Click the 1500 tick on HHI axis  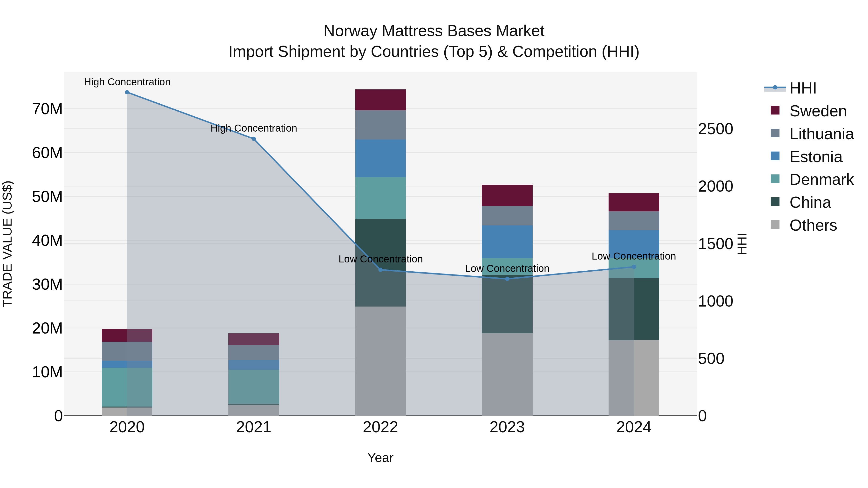click(715, 244)
